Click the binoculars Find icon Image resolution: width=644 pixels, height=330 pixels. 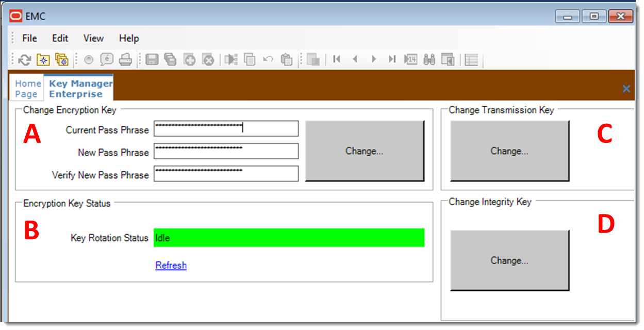(x=429, y=60)
